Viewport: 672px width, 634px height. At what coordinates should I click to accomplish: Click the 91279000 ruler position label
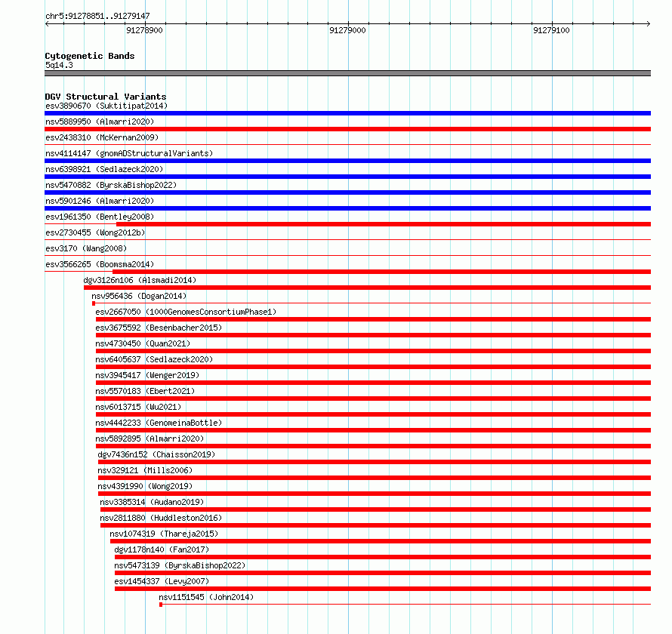347,30
